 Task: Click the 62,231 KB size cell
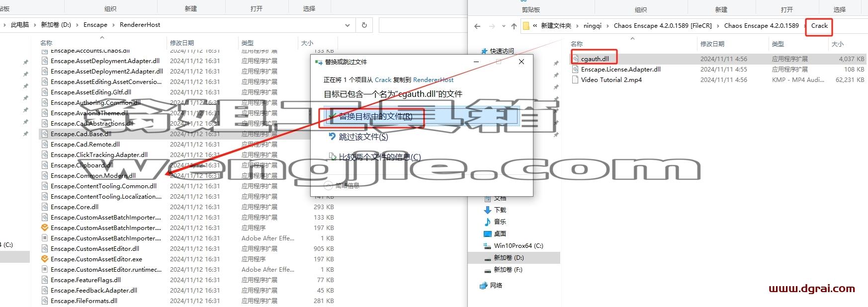point(850,80)
